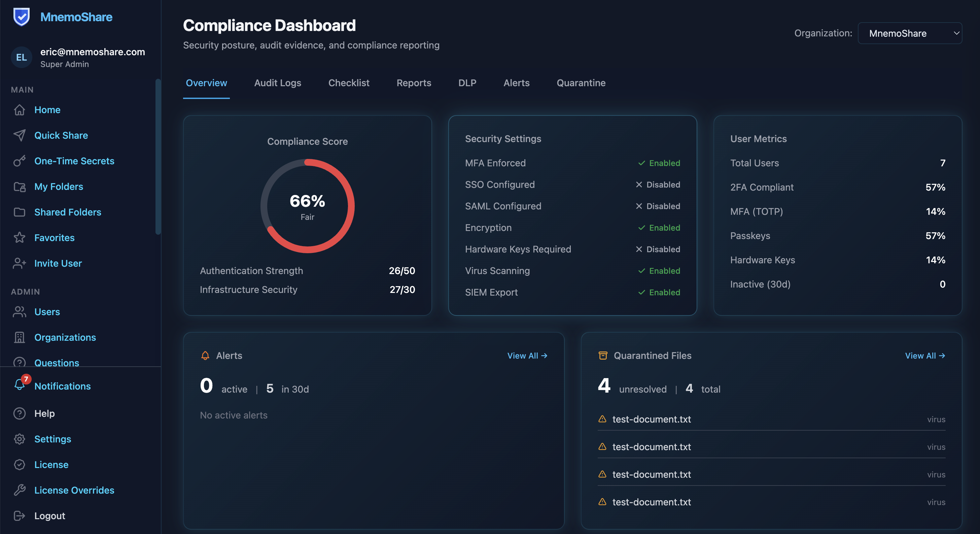Switch to the Audit Logs tab
Screen dimensions: 980x534
tap(277, 83)
